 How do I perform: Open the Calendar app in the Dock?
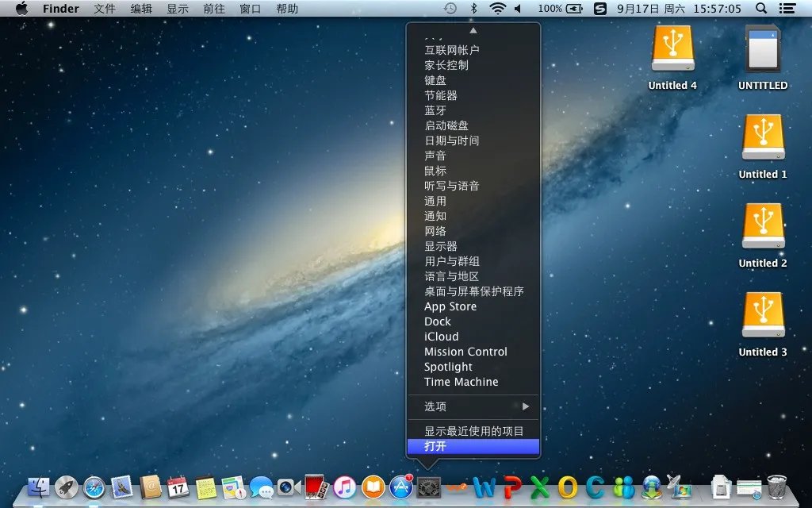coord(178,487)
